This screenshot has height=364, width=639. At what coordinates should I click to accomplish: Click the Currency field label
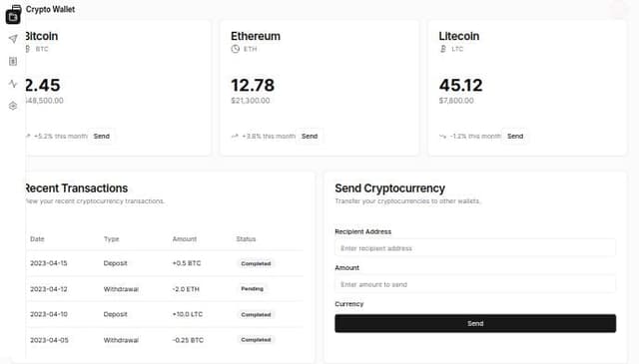click(349, 304)
